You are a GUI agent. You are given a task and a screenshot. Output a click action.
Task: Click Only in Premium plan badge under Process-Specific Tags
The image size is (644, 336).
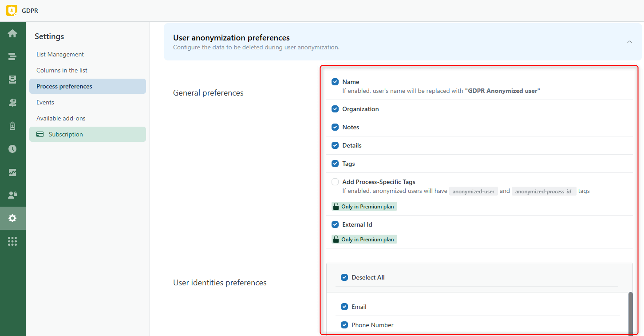click(x=364, y=206)
